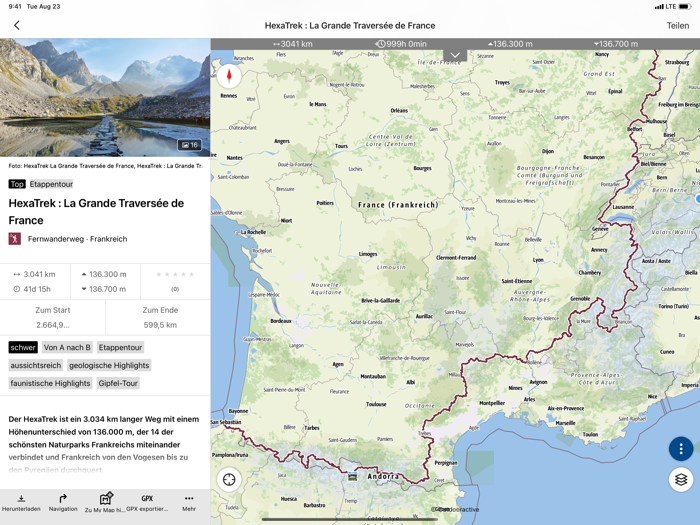Viewport: 700px width, 525px height.
Task: Tap the compass north indicator
Action: (x=229, y=76)
